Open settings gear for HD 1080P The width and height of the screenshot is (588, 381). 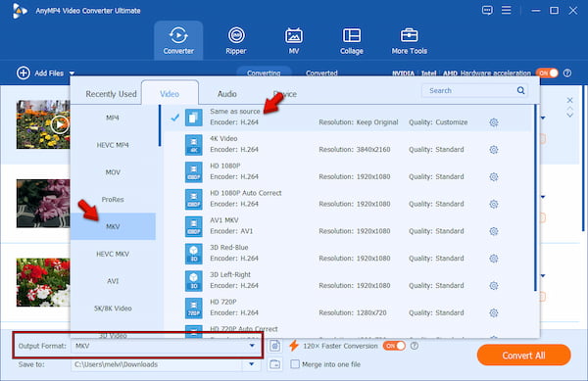[x=494, y=177]
